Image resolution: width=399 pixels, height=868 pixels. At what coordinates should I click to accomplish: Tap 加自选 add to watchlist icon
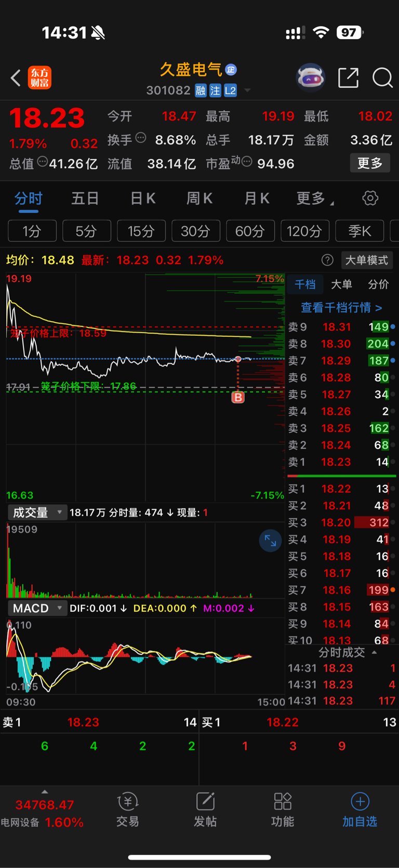click(x=360, y=810)
